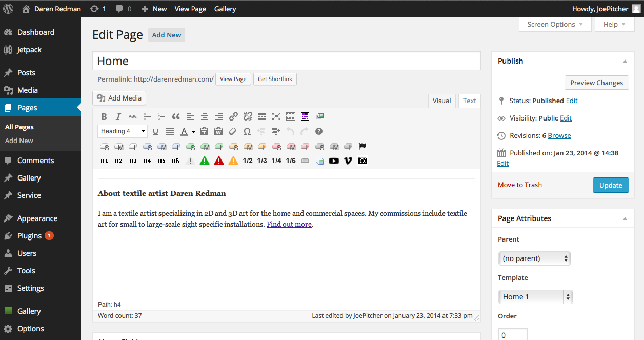Insert a bulleted list

147,116
